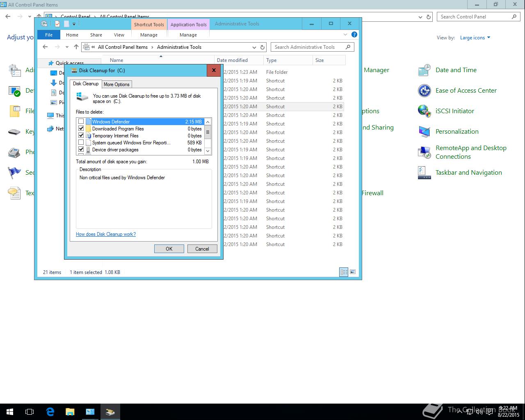
Task: Select Manage under Shortcut Tools
Action: (x=149, y=35)
